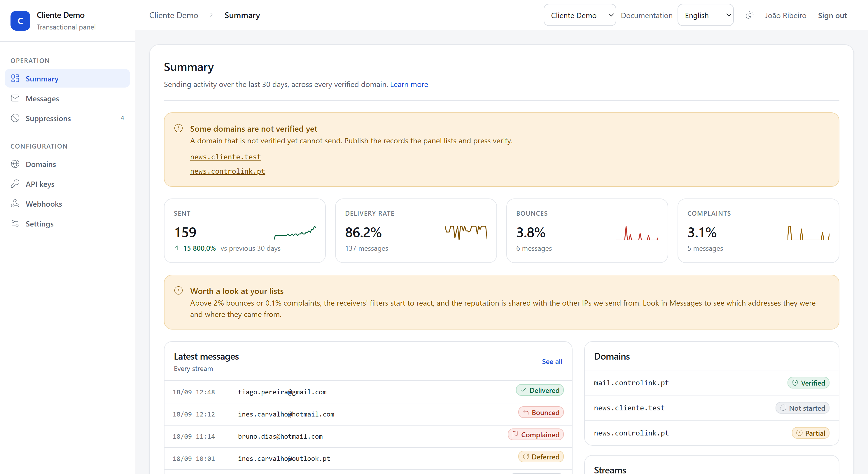Click the Delivery rate sparkline chart
Screen dimensions: 868x474
pos(466,233)
